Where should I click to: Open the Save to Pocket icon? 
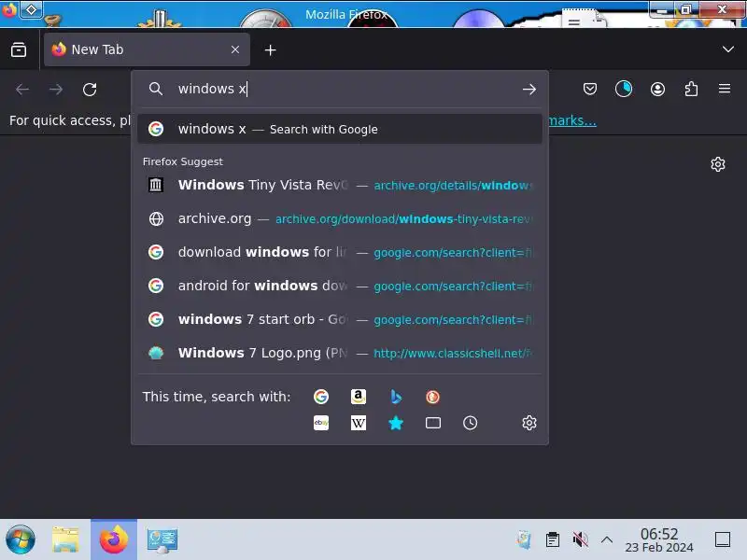590,89
